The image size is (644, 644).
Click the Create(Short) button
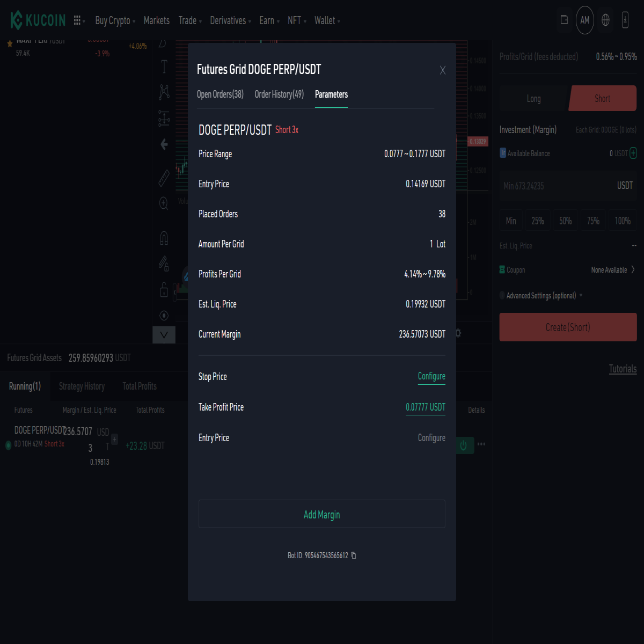click(x=568, y=327)
